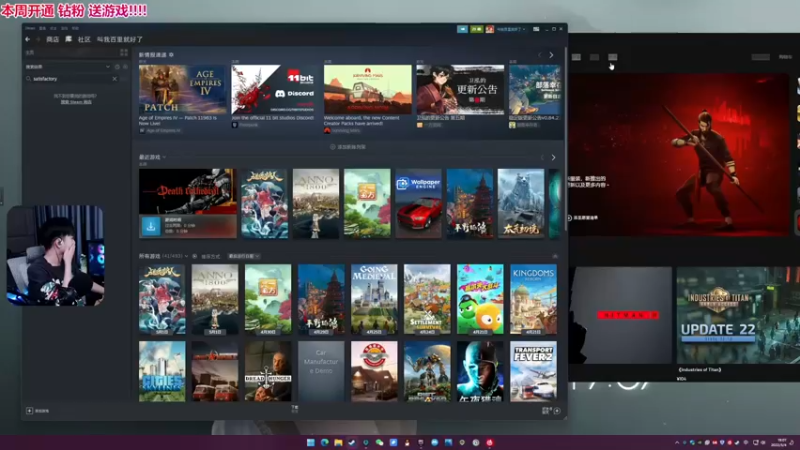The width and height of the screenshot is (800, 450).
Task: Click the satisfactory search field
Action: [70, 79]
